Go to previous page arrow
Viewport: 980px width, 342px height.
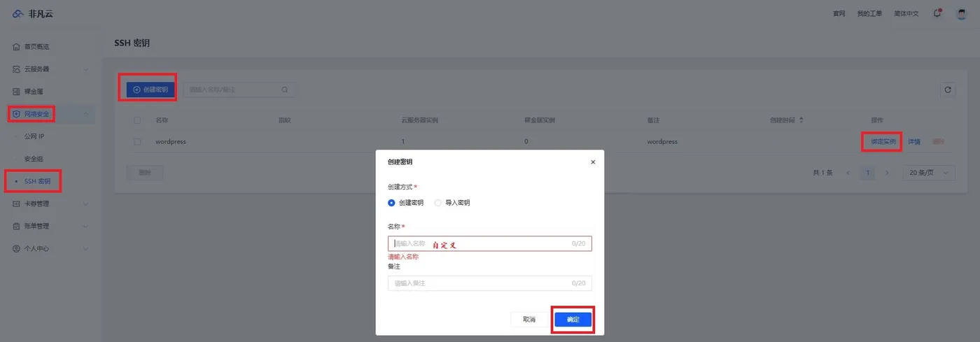848,173
